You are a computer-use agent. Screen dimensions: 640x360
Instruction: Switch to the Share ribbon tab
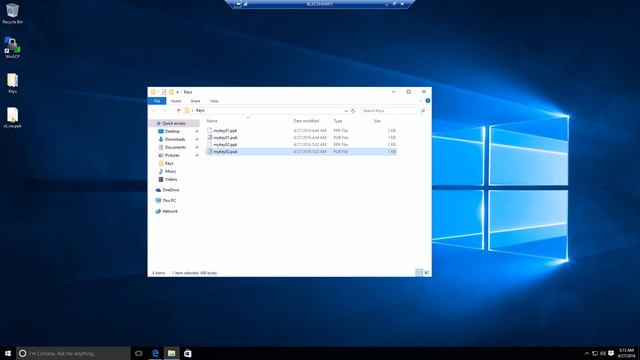coord(195,101)
